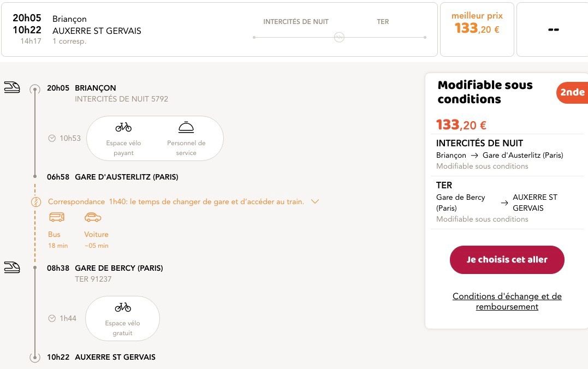Click the Bus transfer icon

[57, 217]
